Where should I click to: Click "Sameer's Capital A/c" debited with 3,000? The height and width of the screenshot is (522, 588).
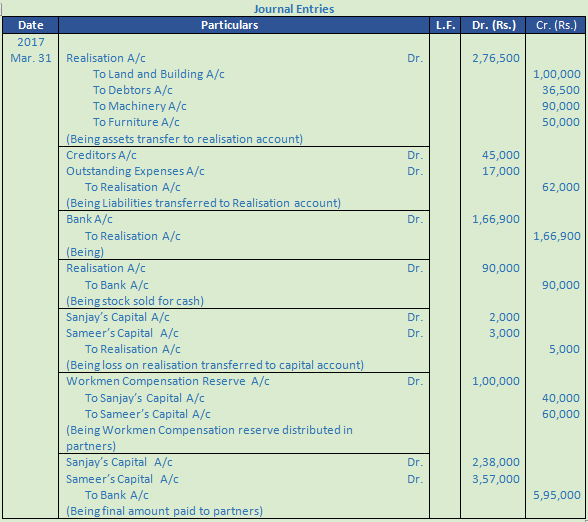122,333
